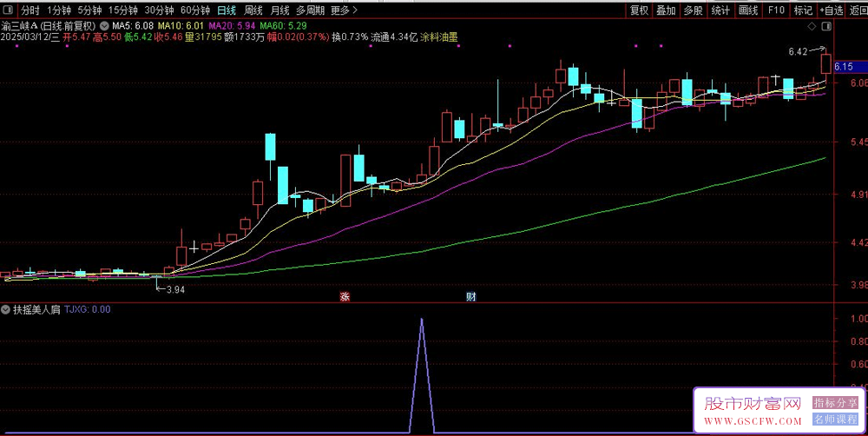This screenshot has height=436, width=868.
Task: Add stock via +自选 button
Action: [831, 10]
